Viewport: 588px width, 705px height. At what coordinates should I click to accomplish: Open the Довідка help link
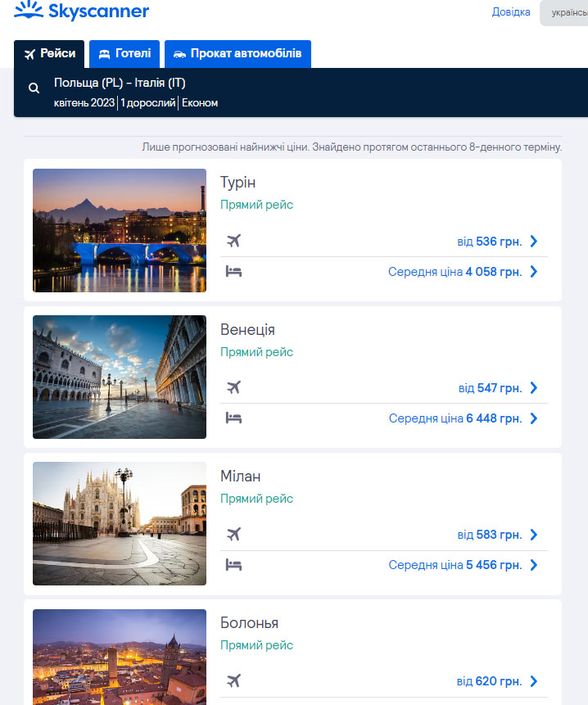pos(511,11)
